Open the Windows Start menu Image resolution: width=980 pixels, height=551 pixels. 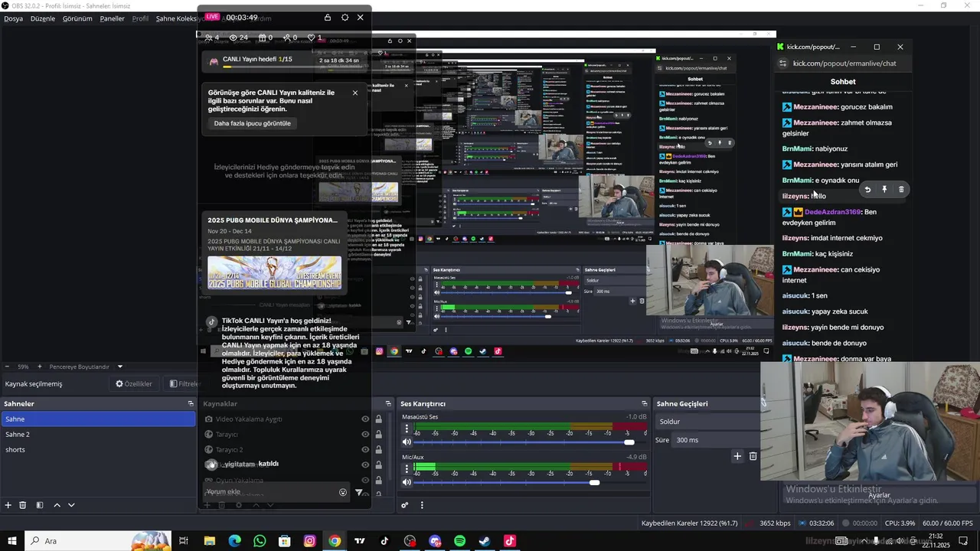11,541
